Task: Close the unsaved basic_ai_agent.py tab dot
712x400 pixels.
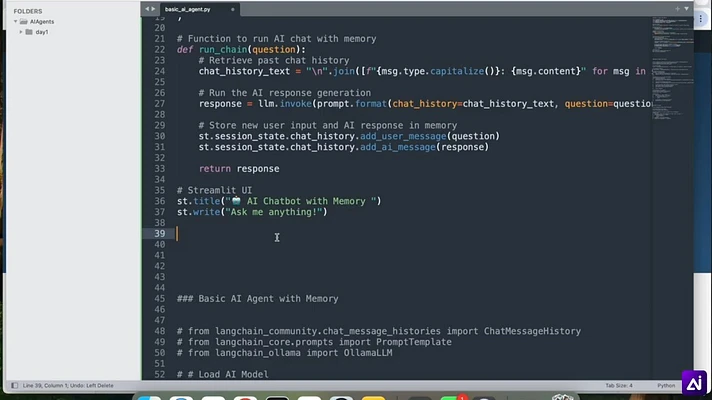Action: (232, 9)
